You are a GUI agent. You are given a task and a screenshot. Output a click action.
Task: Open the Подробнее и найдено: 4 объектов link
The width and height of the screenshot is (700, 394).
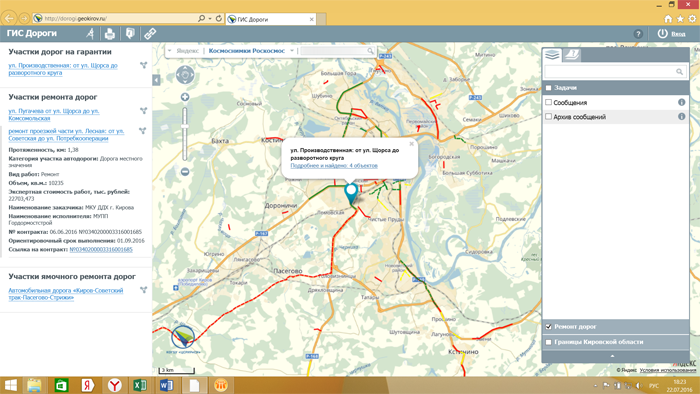(x=334, y=166)
